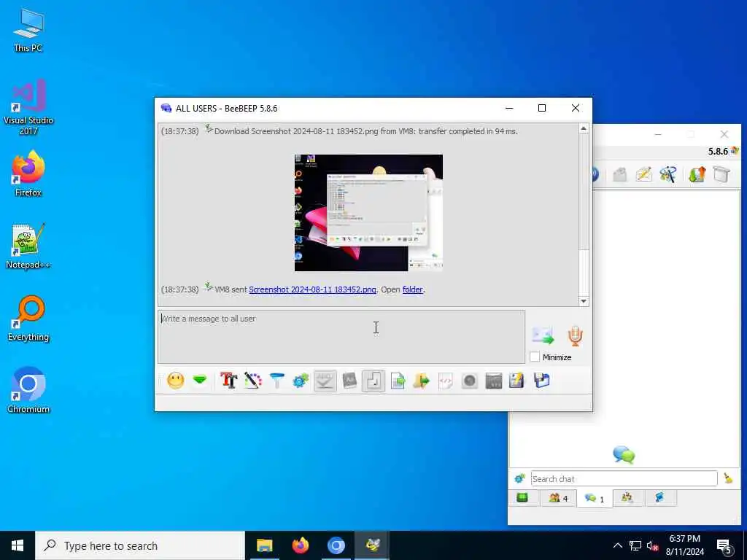Screen dimensions: 747x560
Task: Click the message box 'Write a message to all user'
Action: coord(341,337)
